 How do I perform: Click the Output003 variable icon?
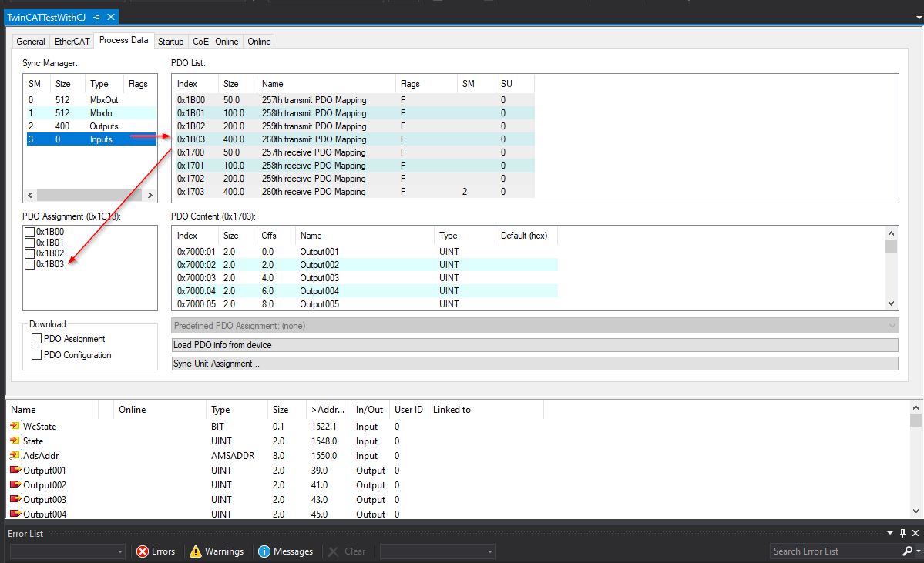coord(15,499)
